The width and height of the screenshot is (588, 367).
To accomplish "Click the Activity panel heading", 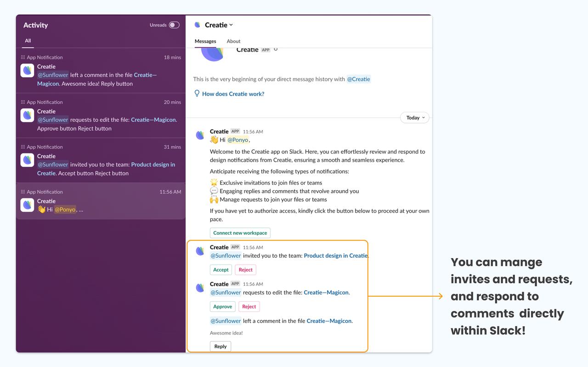I will tap(35, 25).
